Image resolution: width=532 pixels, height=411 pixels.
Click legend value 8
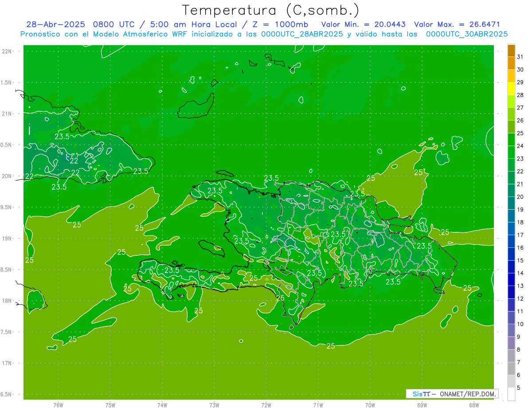518,350
